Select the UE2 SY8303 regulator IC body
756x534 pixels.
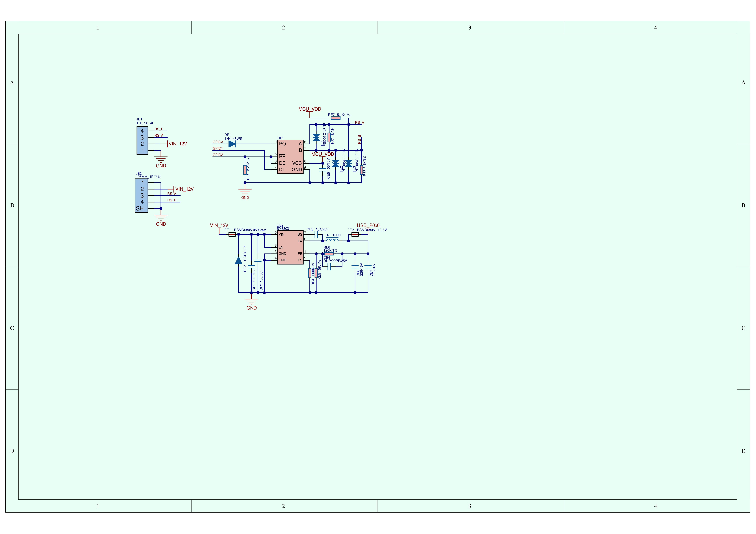tap(290, 247)
